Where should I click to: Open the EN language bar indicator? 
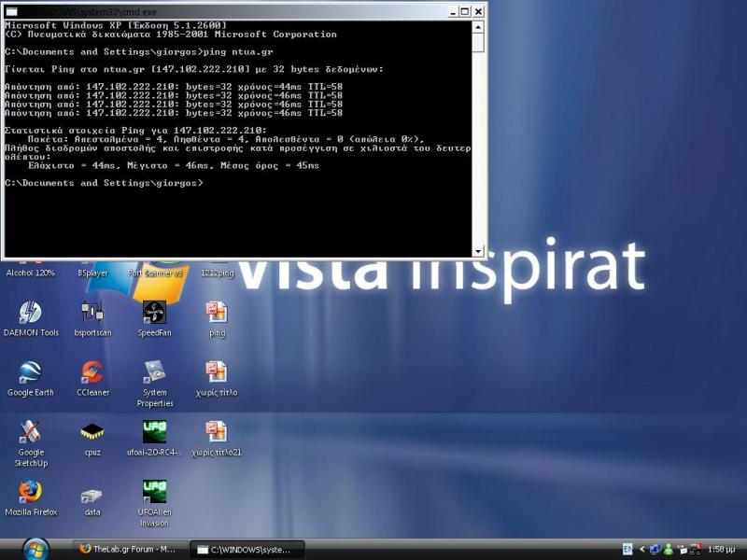627,550
